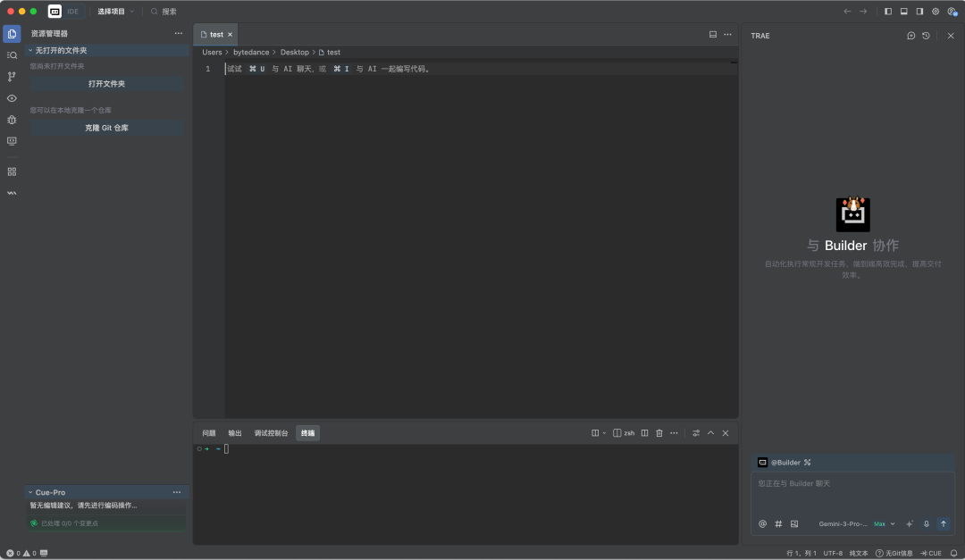965x560 pixels.
Task: Switch to the 终端 panel tab
Action: pyautogui.click(x=307, y=433)
